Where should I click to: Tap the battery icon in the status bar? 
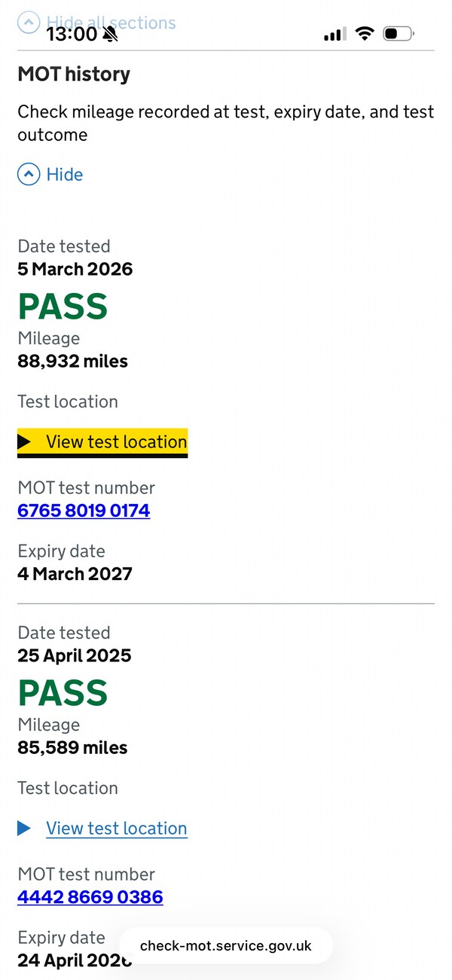(398, 34)
